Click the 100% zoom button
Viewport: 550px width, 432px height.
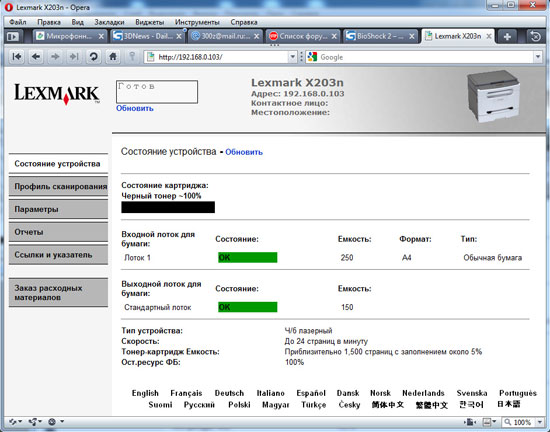[x=518, y=422]
